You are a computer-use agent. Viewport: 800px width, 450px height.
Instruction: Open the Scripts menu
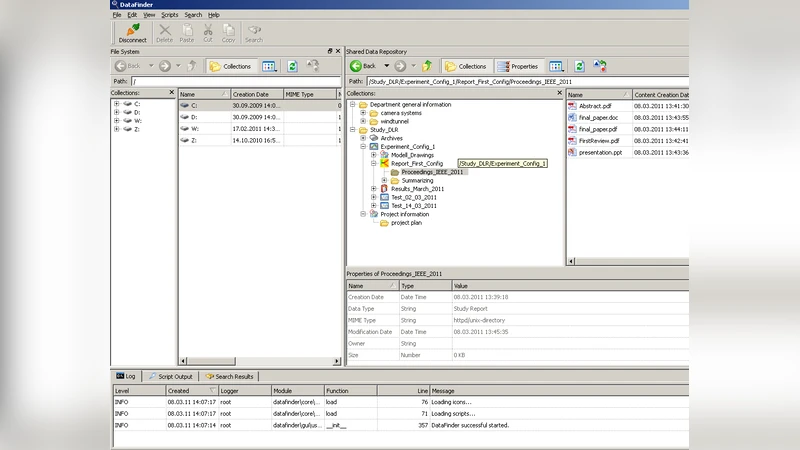[169, 15]
